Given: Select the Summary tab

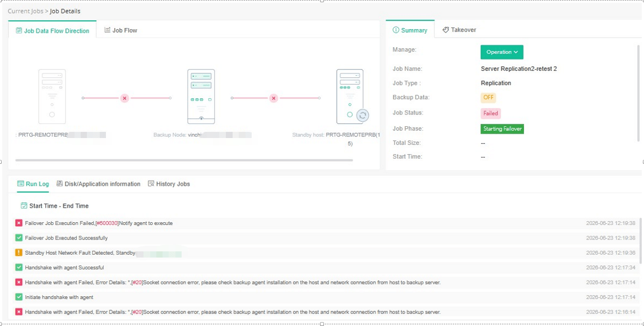Looking at the screenshot, I should click(x=410, y=30).
